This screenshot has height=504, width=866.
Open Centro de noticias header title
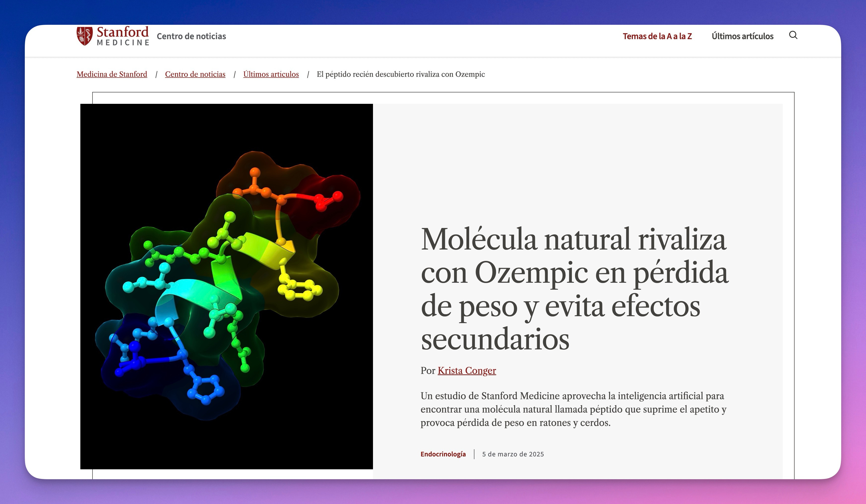click(191, 36)
